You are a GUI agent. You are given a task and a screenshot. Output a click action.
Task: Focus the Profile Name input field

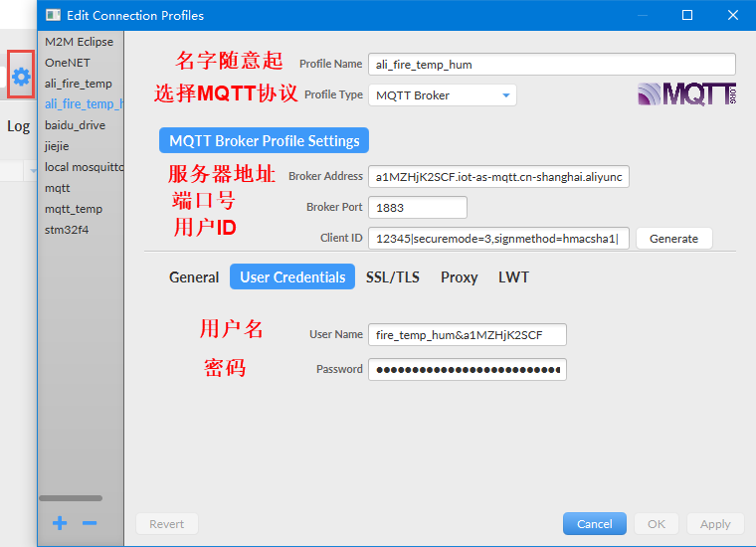click(551, 64)
